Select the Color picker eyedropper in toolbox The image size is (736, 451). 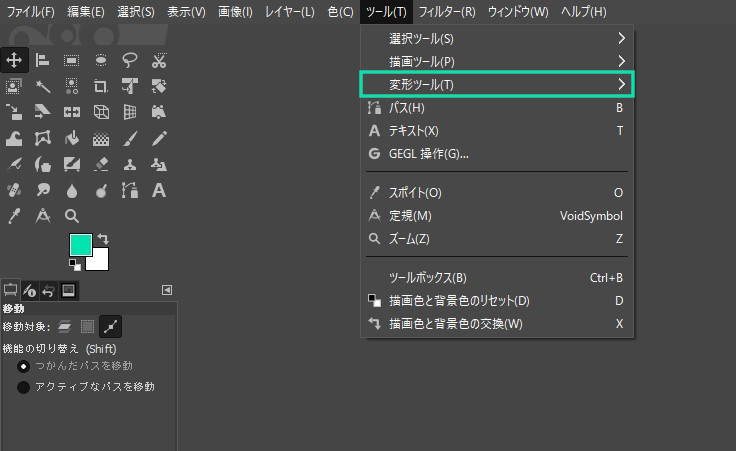coord(14,216)
